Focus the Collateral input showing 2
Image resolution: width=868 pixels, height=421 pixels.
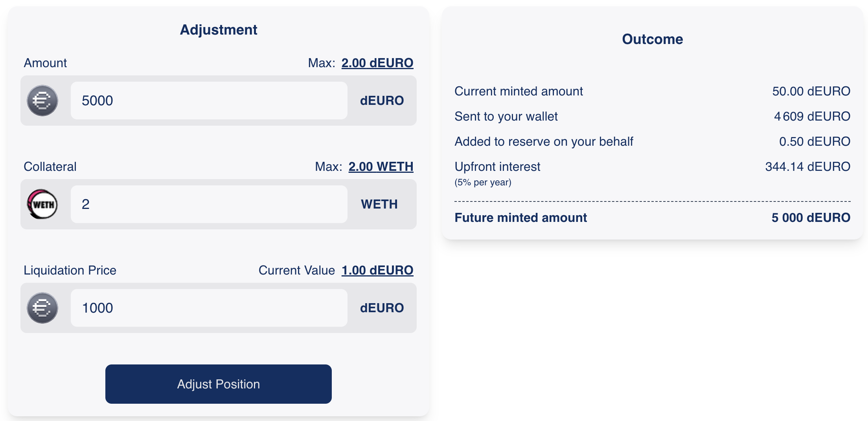click(x=209, y=204)
